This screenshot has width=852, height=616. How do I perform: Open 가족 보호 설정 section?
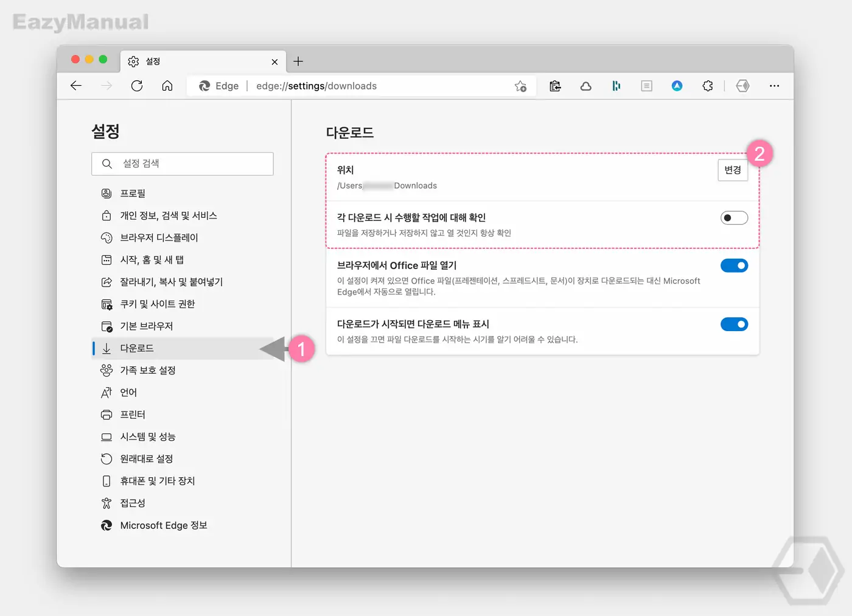[x=183, y=370]
